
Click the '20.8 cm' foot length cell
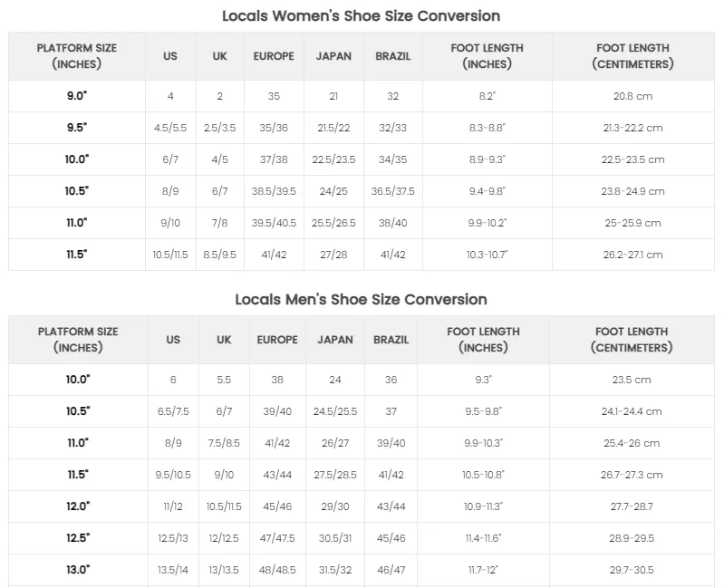click(632, 96)
